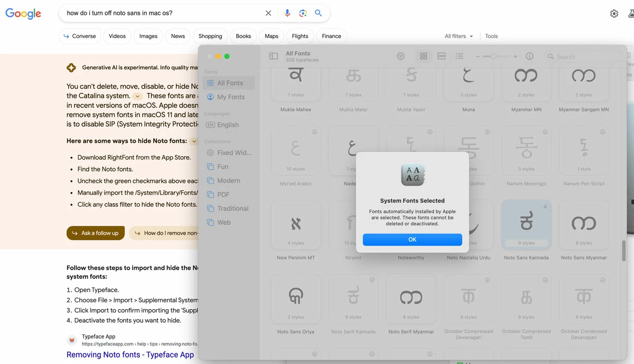Click download icon on Nanum Pen Script card
The width and height of the screenshot is (634, 364).
pos(602,132)
